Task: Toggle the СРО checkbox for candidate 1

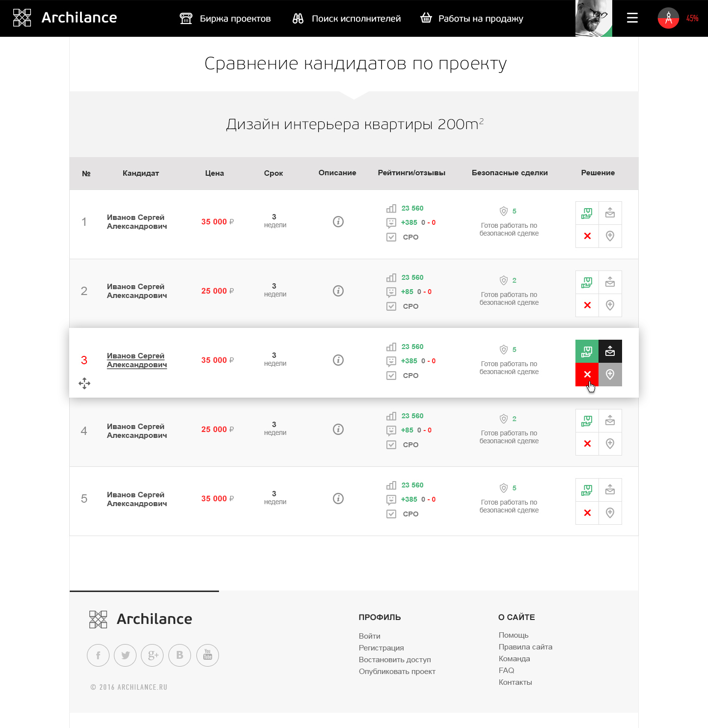Action: (391, 237)
